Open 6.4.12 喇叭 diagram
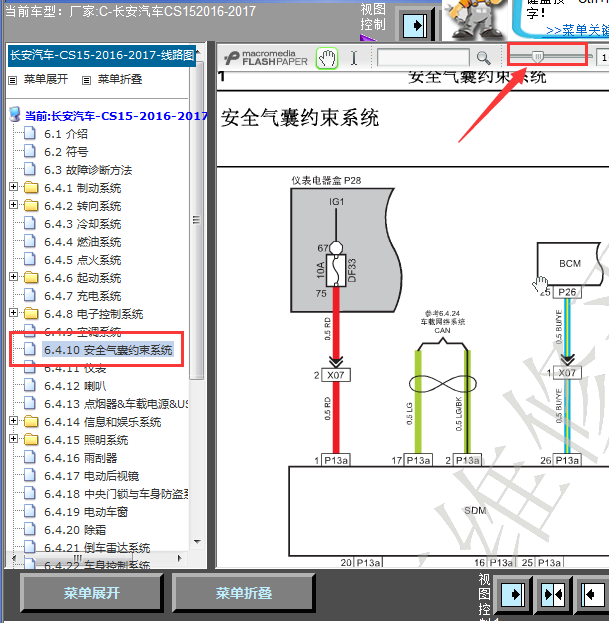The height and width of the screenshot is (623, 609). click(75, 386)
